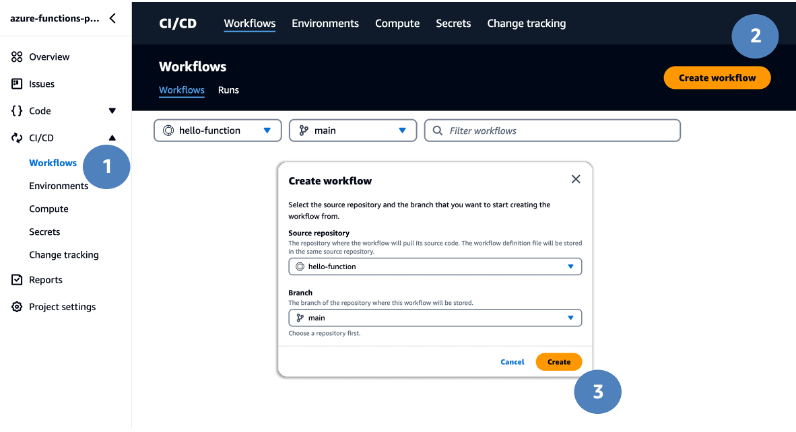Collapse sidebar with the left chevron icon
The width and height of the screenshot is (796, 432).
tap(113, 18)
